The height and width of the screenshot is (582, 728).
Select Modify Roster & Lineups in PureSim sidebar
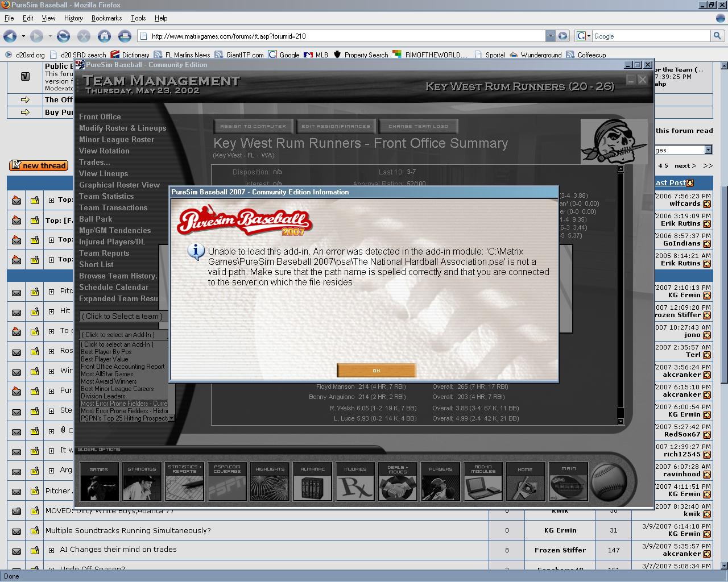[x=123, y=128]
